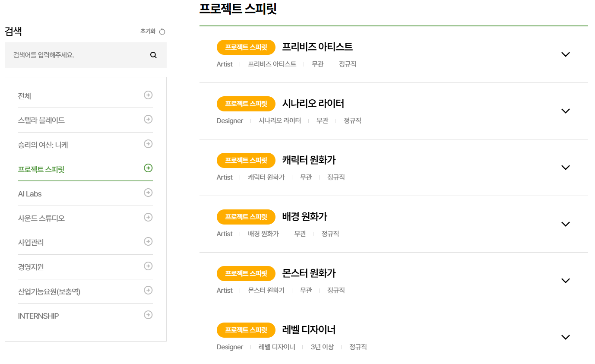
Task: Click the search magnifier icon
Action: point(153,55)
